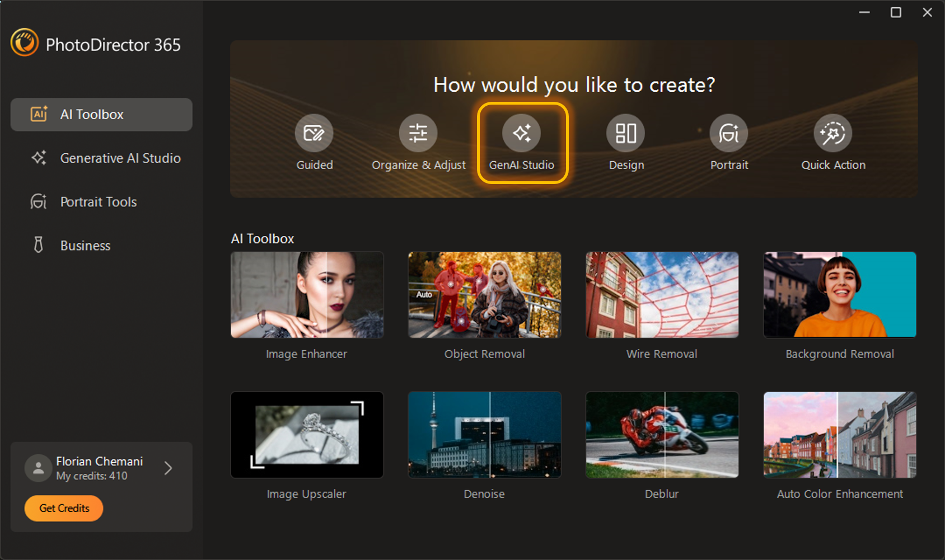Open the Portrait mode icon
The height and width of the screenshot is (560, 945).
[729, 133]
